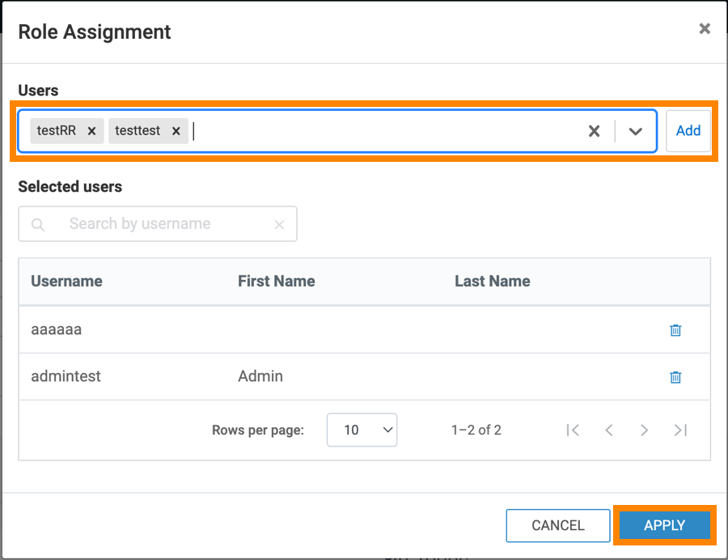Open the Rows per page dropdown
The height and width of the screenshot is (560, 728).
click(362, 431)
